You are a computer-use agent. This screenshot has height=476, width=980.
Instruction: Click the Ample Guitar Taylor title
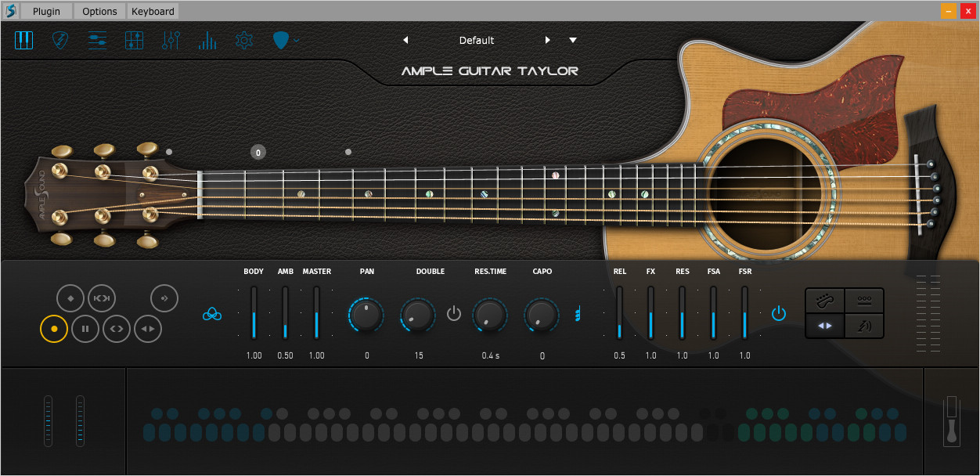click(x=490, y=71)
